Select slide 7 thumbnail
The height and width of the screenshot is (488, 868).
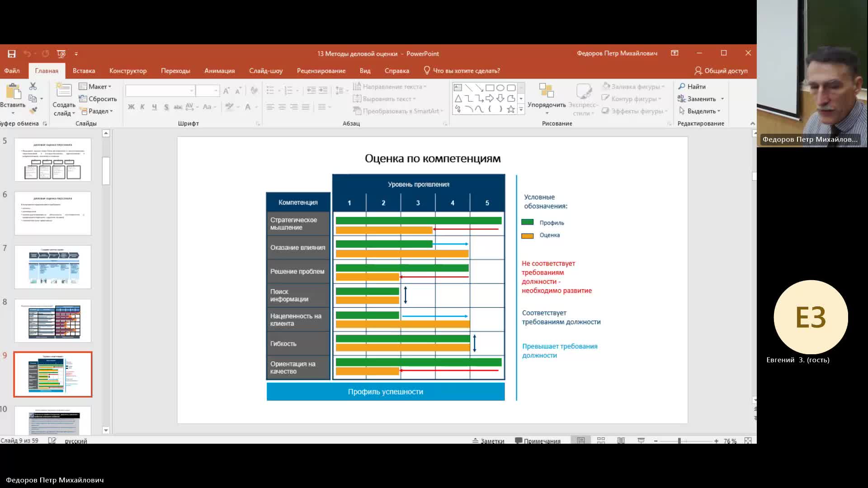pos(53,267)
